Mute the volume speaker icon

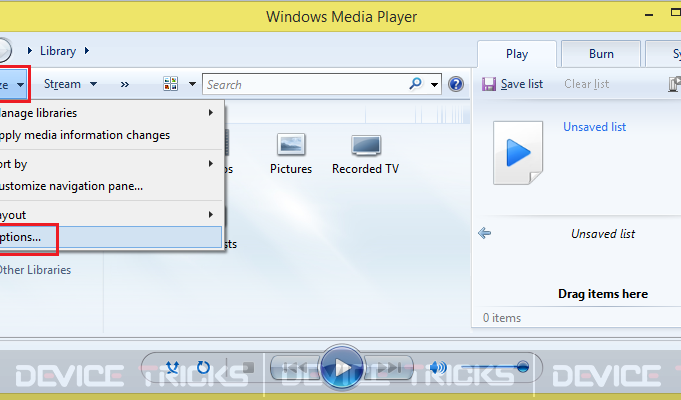438,368
